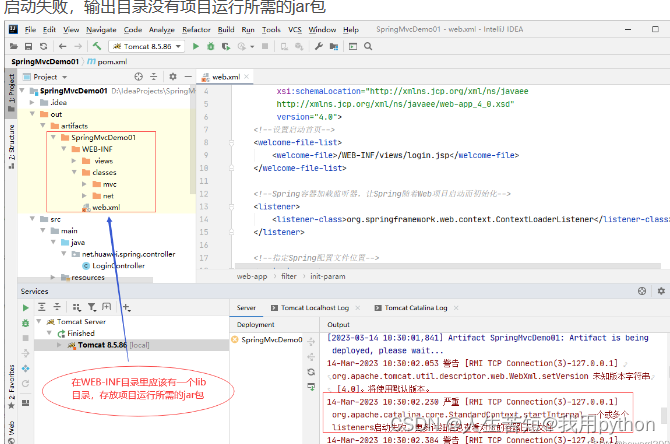Click the Stop square in main toolbar
Viewport: 670px width, 444px height.
coord(265,46)
